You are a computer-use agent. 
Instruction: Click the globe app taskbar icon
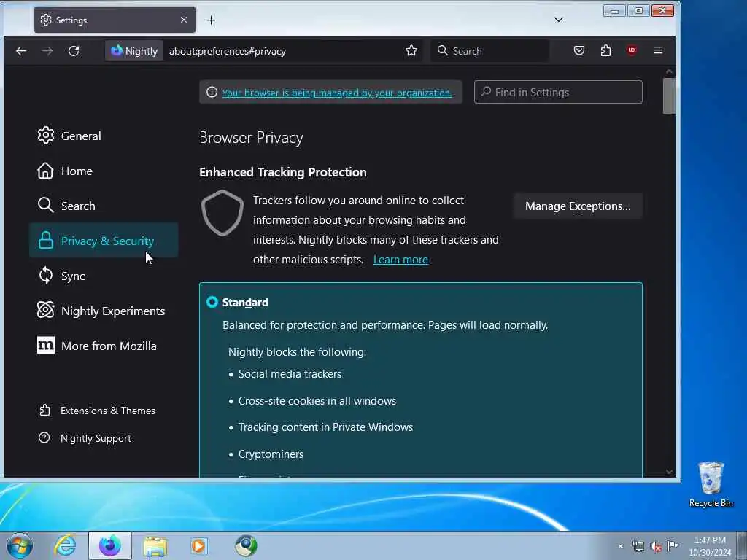tap(246, 545)
